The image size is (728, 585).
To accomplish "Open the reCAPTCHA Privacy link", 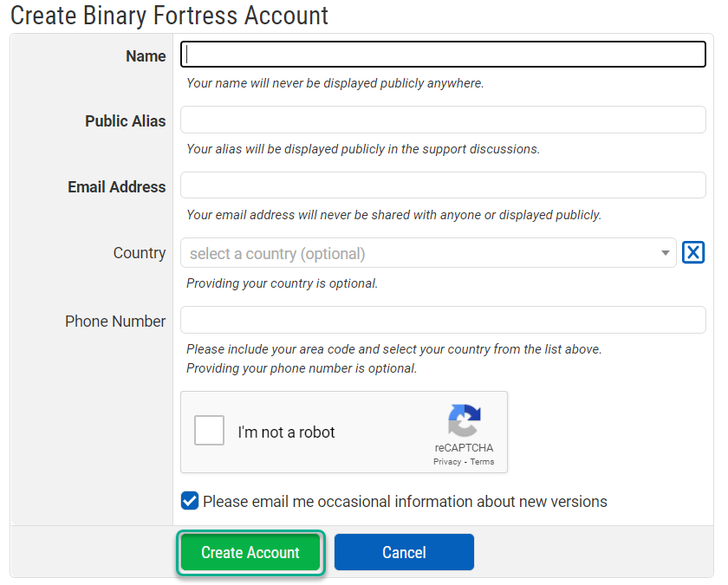I will pos(446,462).
